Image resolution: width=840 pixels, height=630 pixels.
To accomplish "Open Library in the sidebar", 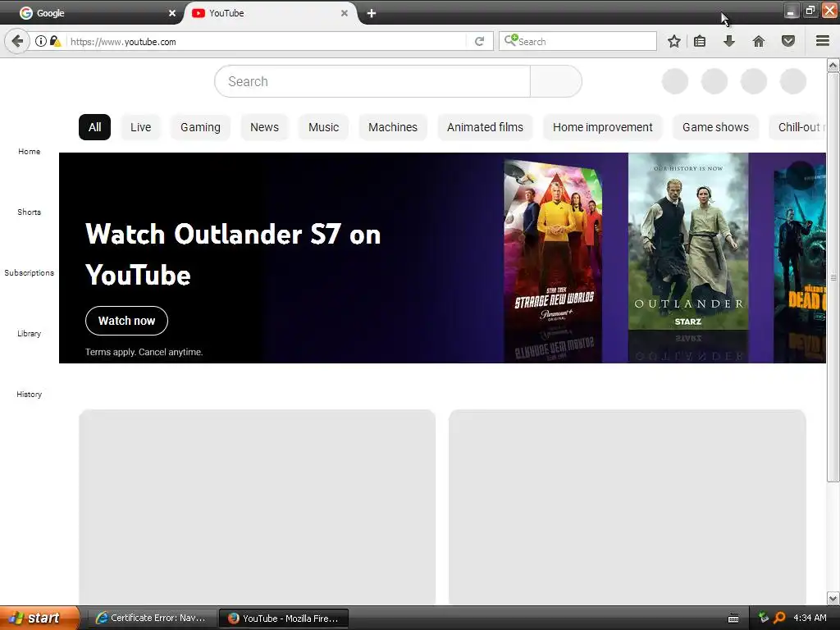I will click(x=29, y=333).
